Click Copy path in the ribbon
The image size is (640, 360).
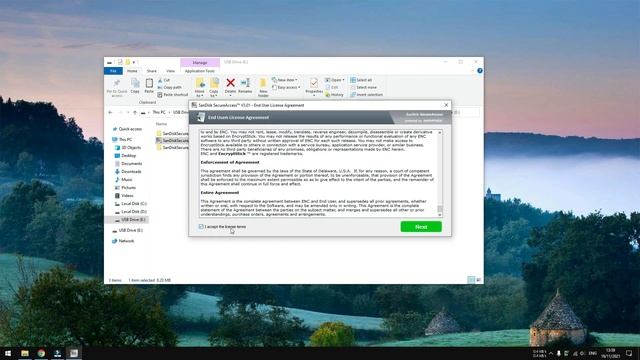point(170,87)
